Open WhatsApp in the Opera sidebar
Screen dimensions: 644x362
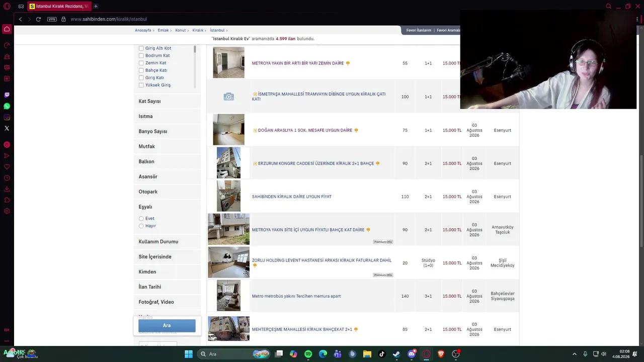pyautogui.click(x=7, y=106)
